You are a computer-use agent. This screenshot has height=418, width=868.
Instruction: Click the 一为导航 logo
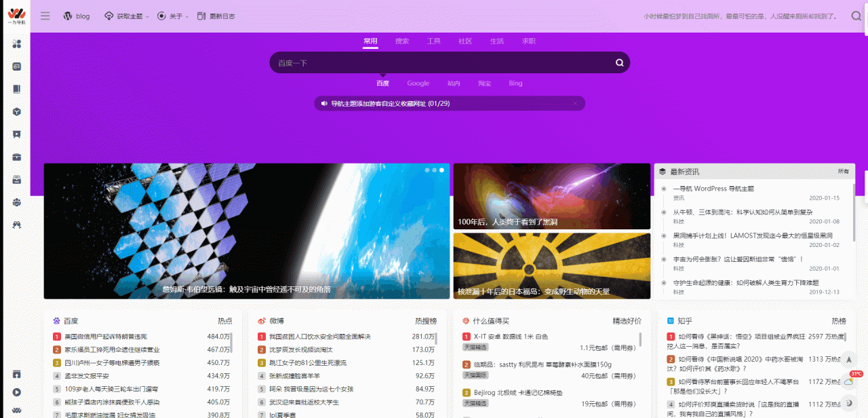point(17,16)
